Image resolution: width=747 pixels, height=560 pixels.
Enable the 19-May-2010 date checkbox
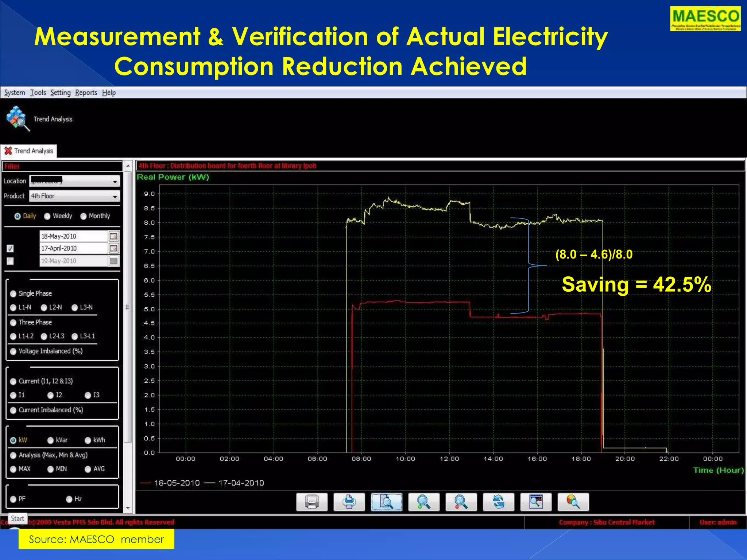(x=10, y=261)
